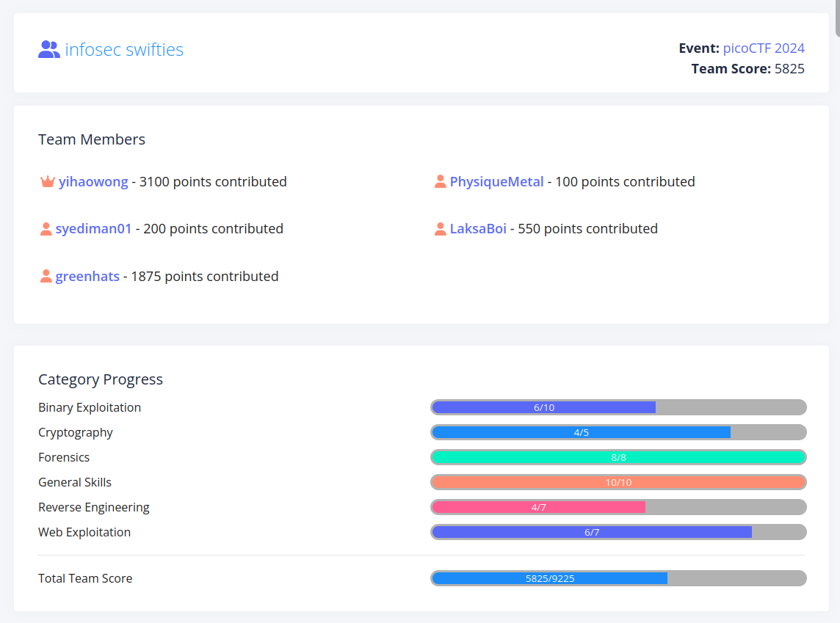Viewport: 840px width, 623px height.
Task: Click the 1875 points contributed text
Action: click(205, 276)
